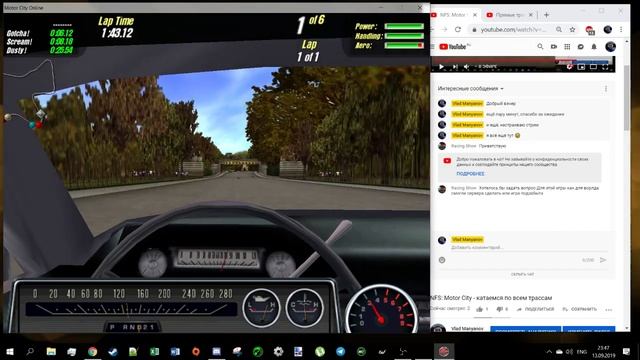The width and height of the screenshot is (640, 360).
Task: Open Telegram from taskbar
Action: (340, 351)
